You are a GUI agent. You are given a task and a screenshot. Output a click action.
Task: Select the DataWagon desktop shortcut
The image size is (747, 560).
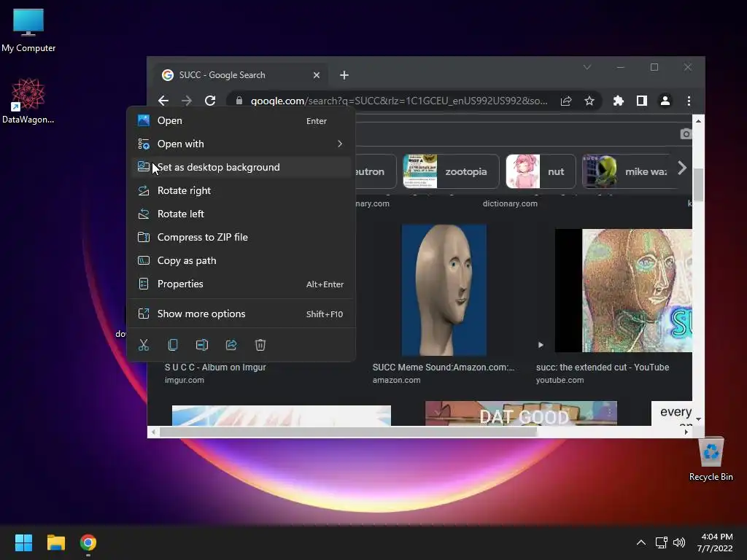pos(28,101)
